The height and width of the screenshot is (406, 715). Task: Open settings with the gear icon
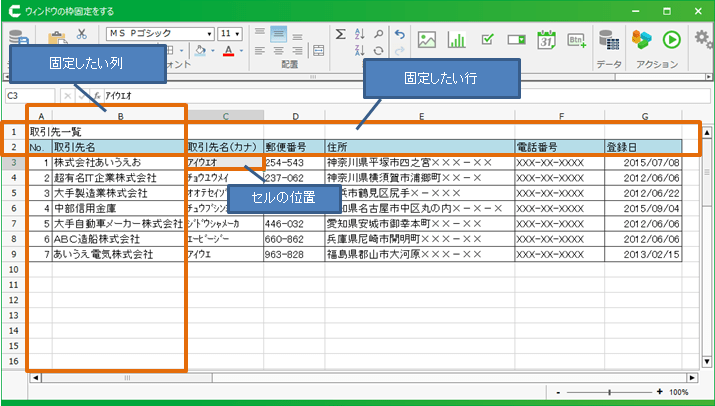pos(703,39)
